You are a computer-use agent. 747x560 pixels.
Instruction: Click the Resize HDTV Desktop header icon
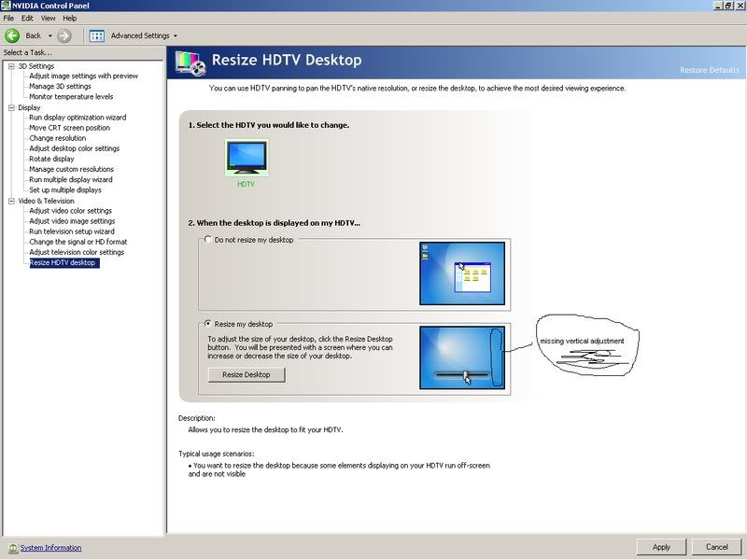(190, 63)
